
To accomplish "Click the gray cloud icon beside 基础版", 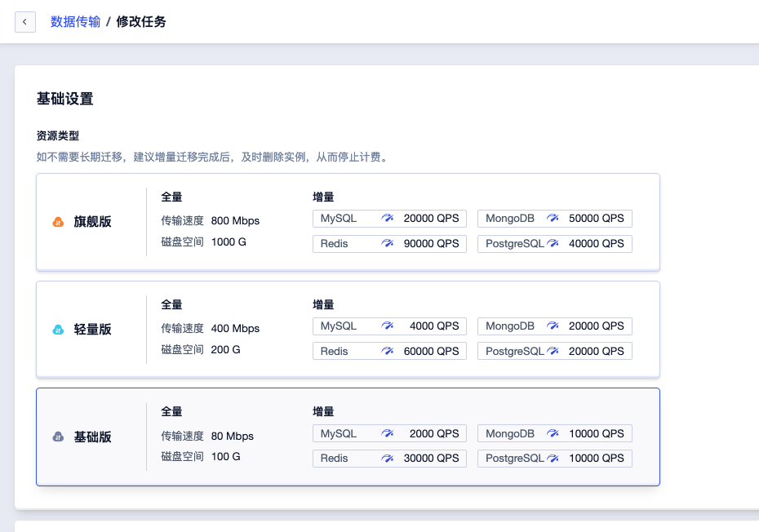I will [57, 437].
